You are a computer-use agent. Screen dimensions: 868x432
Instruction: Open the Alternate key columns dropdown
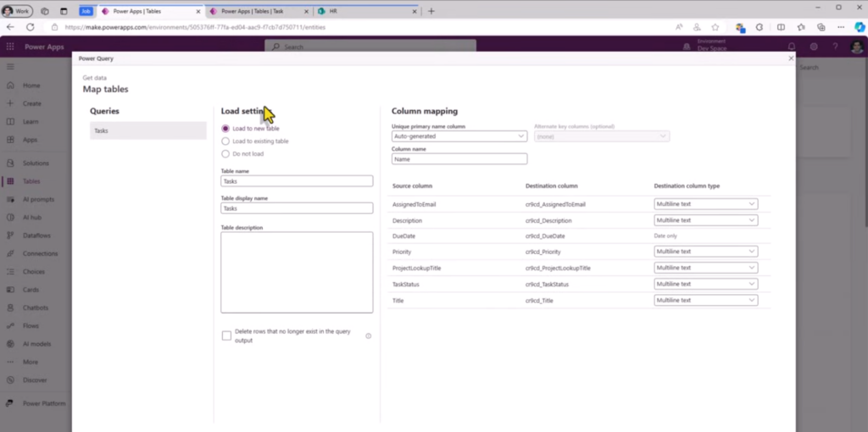click(x=602, y=136)
